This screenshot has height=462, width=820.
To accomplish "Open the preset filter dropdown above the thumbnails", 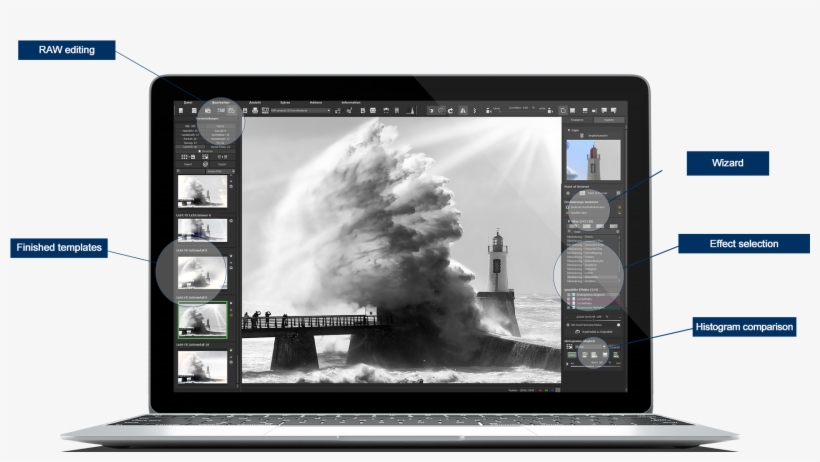I will [220, 171].
